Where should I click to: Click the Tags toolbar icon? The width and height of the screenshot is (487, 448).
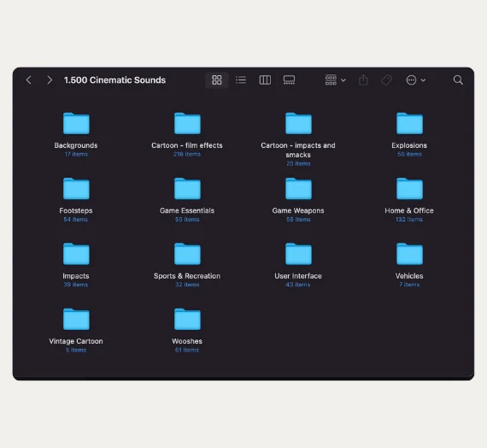pos(387,80)
